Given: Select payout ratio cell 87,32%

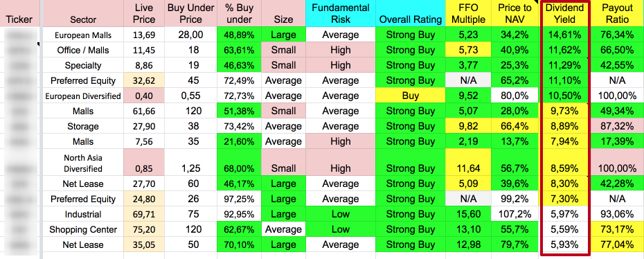Looking at the screenshot, I should coord(617,126).
